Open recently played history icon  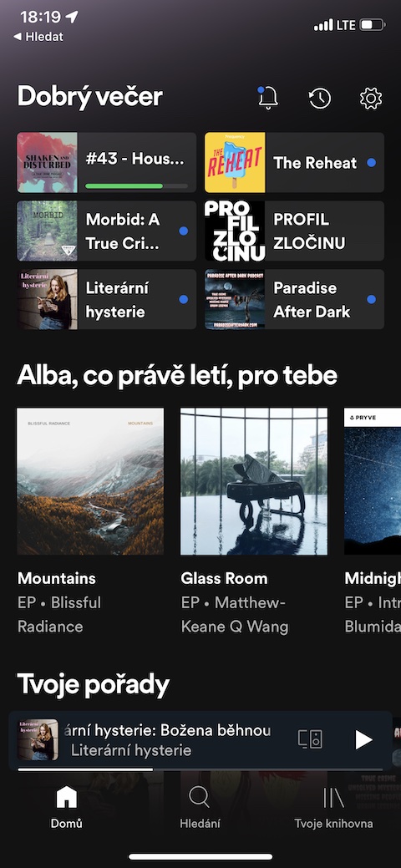[x=320, y=99]
